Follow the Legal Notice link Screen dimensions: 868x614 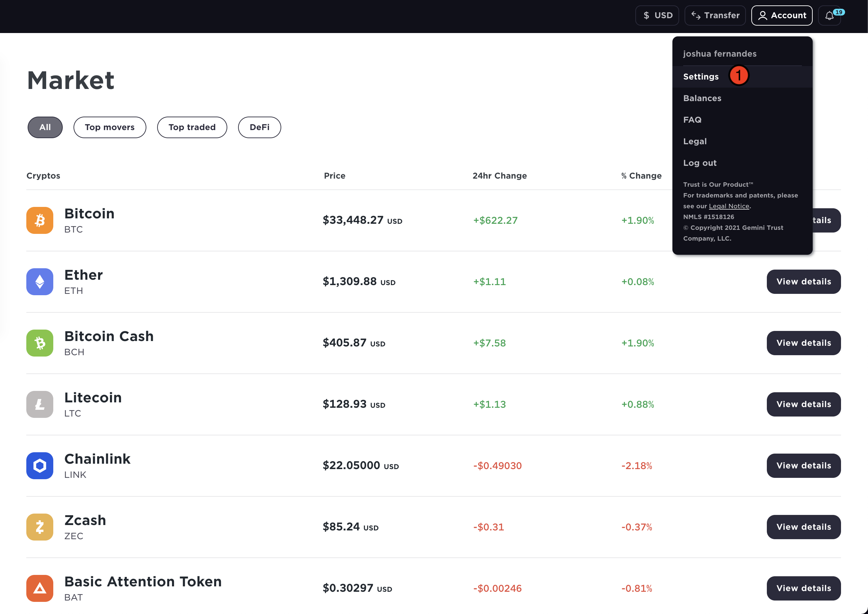(x=729, y=206)
